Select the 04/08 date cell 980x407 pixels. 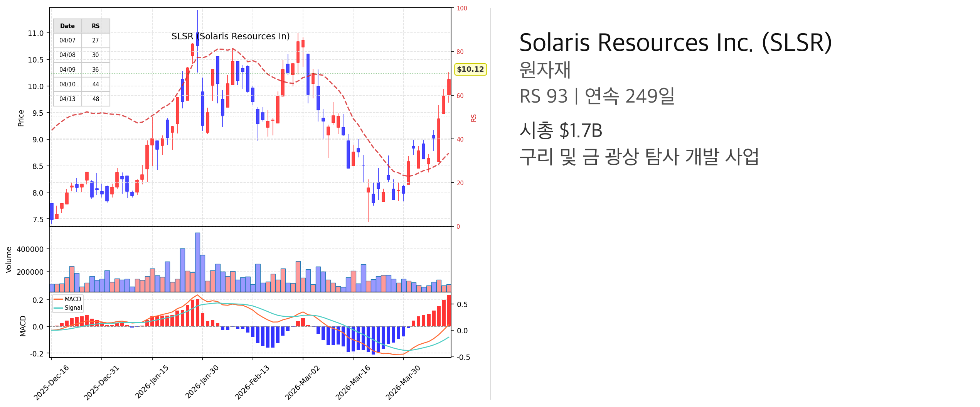(x=67, y=55)
